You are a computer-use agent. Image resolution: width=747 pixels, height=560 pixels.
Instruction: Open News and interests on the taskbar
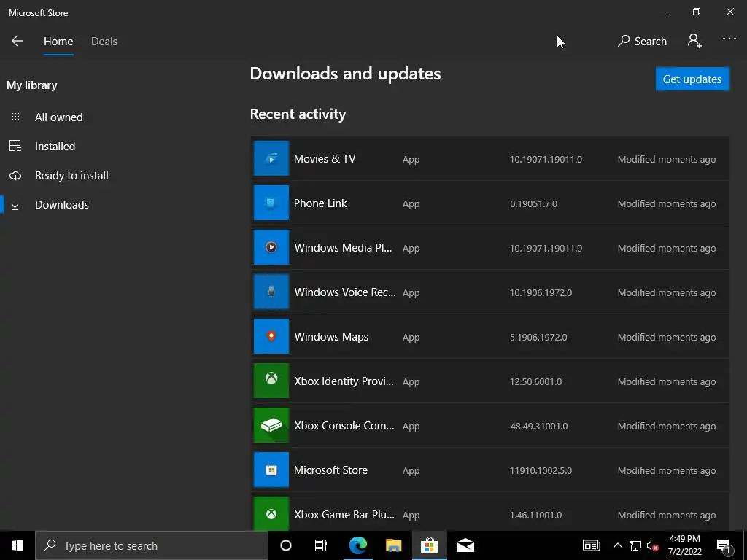[591, 545]
